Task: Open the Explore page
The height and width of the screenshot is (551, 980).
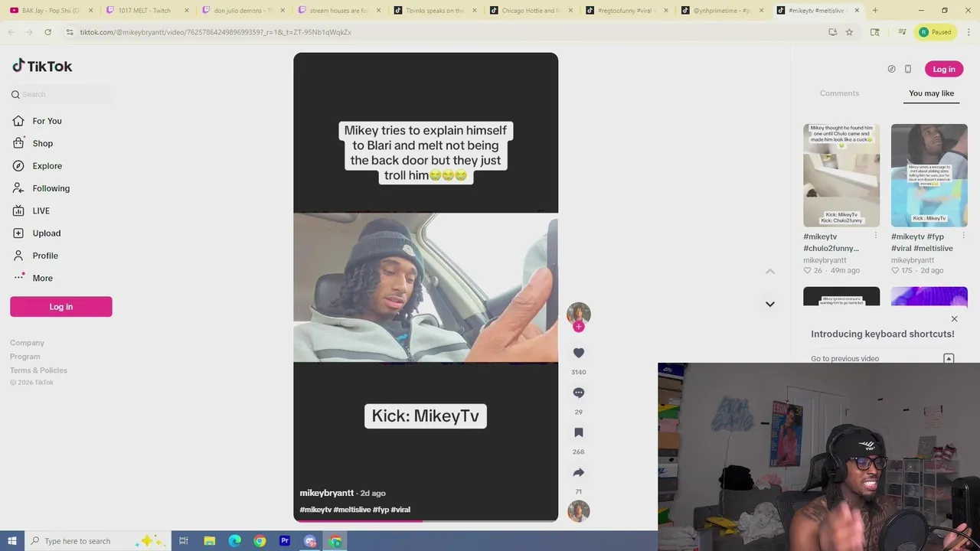Action: point(47,166)
